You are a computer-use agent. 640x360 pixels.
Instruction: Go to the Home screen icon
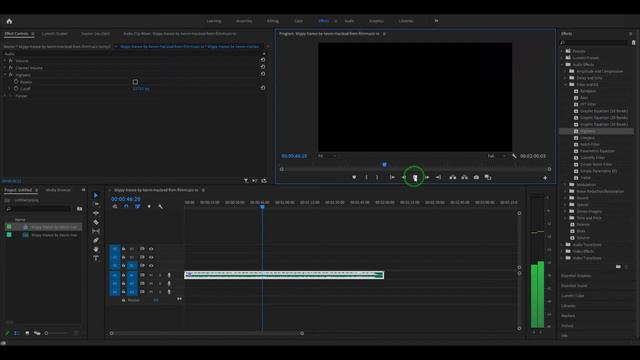[9, 21]
